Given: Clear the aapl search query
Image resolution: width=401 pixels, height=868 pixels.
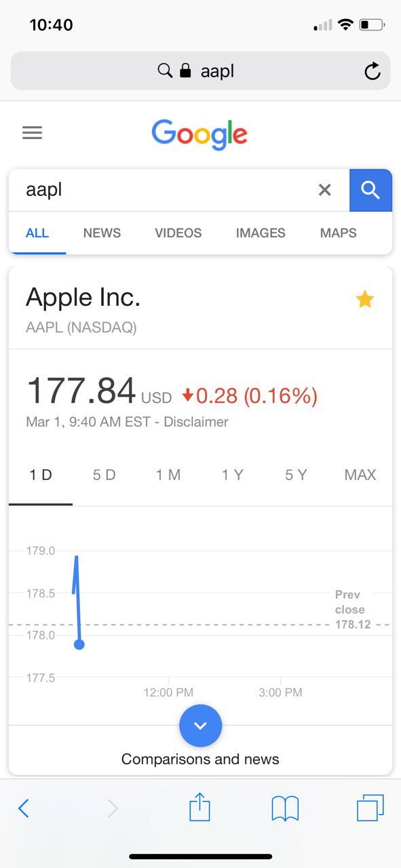Looking at the screenshot, I should (x=325, y=191).
